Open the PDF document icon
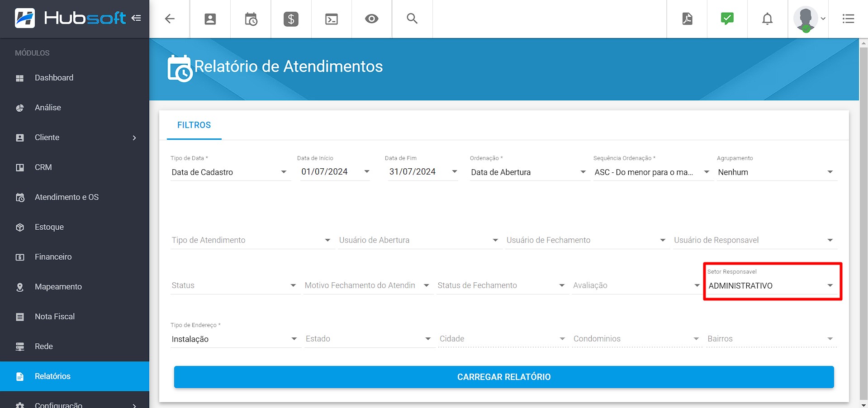The height and width of the screenshot is (408, 868). (687, 19)
